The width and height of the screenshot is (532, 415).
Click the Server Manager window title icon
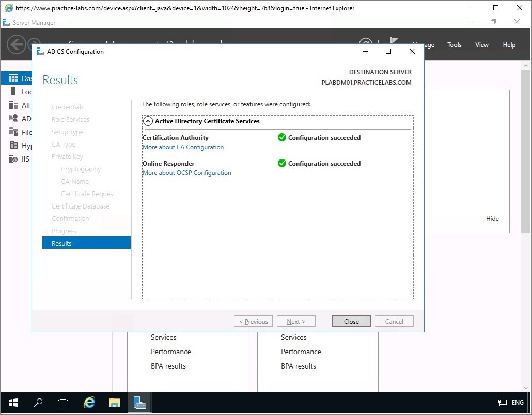6,22
